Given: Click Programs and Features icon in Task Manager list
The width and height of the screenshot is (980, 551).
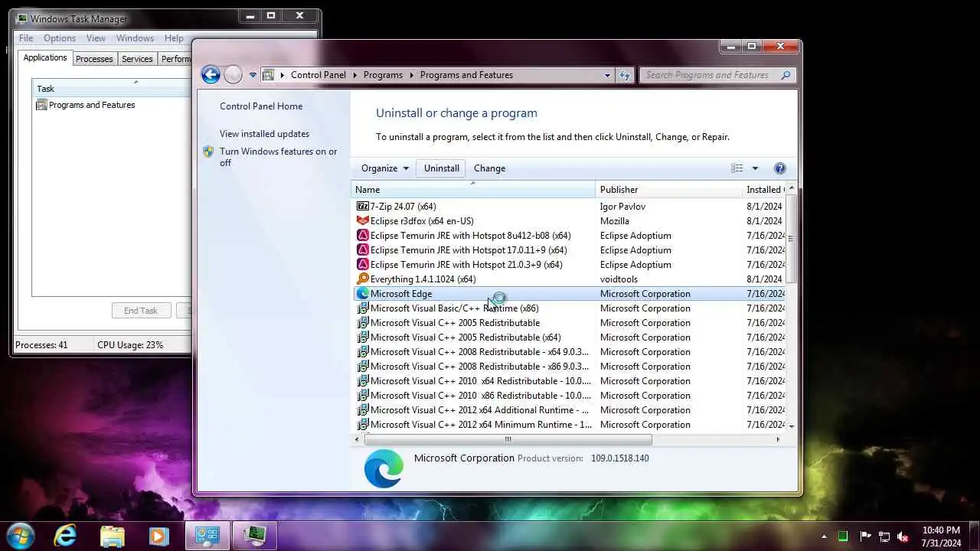Looking at the screenshot, I should [42, 105].
